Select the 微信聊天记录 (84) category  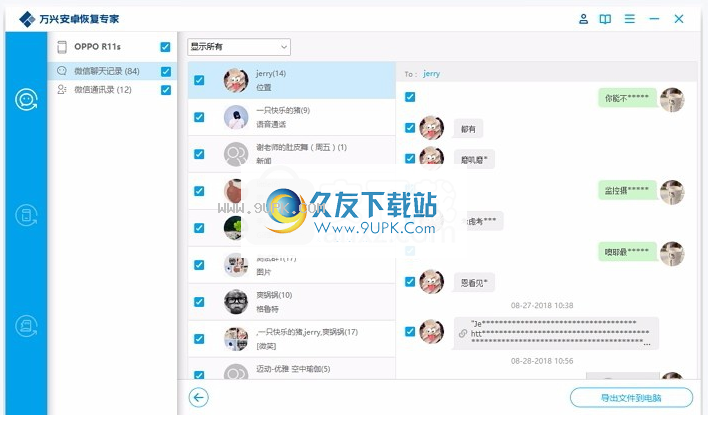pos(112,71)
